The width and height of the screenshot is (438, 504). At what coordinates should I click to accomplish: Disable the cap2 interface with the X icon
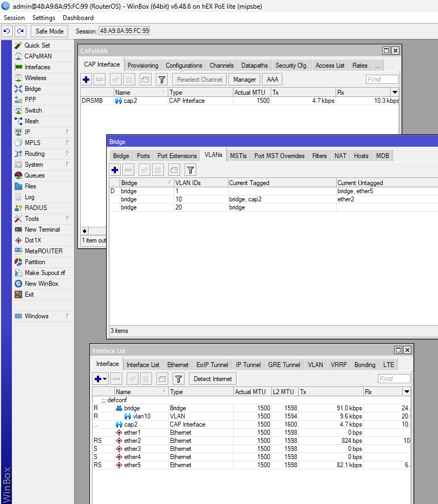pos(130,80)
